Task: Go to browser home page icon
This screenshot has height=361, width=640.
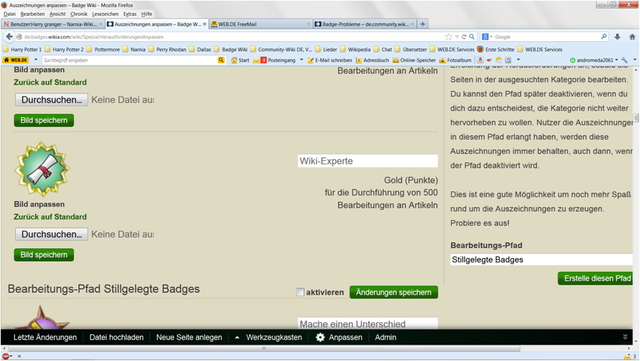Action: 632,37
